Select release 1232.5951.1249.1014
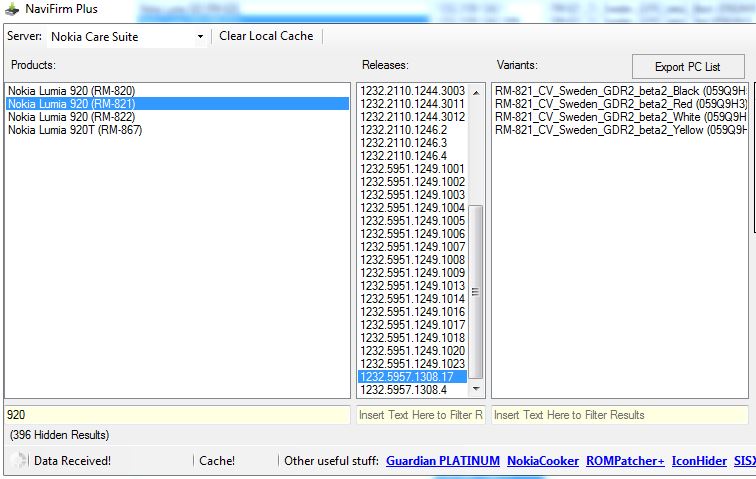This screenshot has width=756, height=479. 413,299
